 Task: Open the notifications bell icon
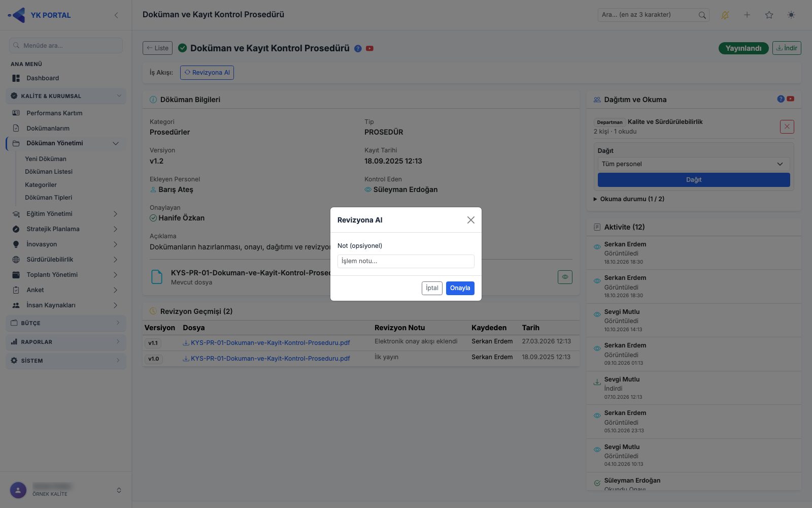coord(725,15)
